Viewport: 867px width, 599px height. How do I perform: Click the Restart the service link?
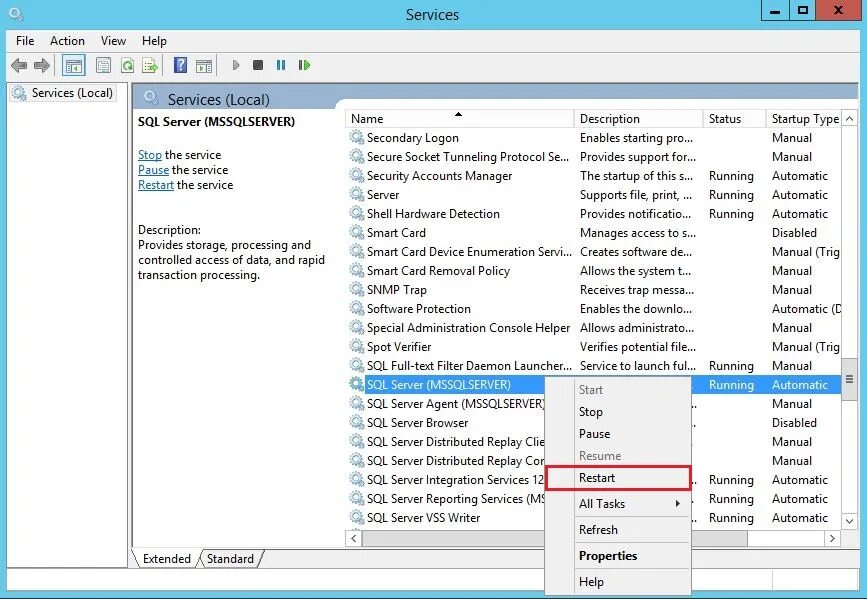click(x=156, y=185)
